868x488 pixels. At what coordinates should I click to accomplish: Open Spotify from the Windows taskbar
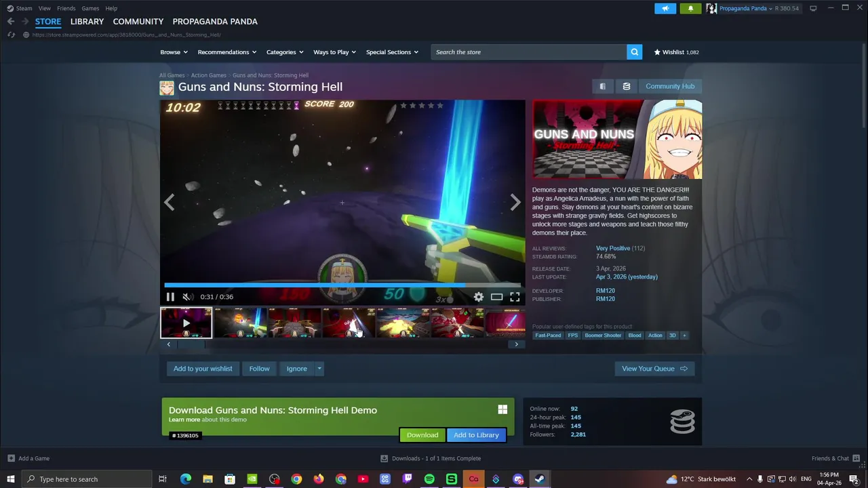pos(429,479)
